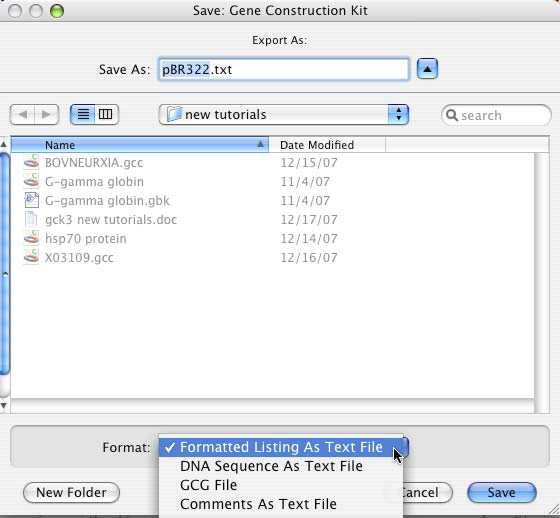Click the hsp70 protein file icon
Viewport: 560px width, 518px height.
(x=31, y=238)
